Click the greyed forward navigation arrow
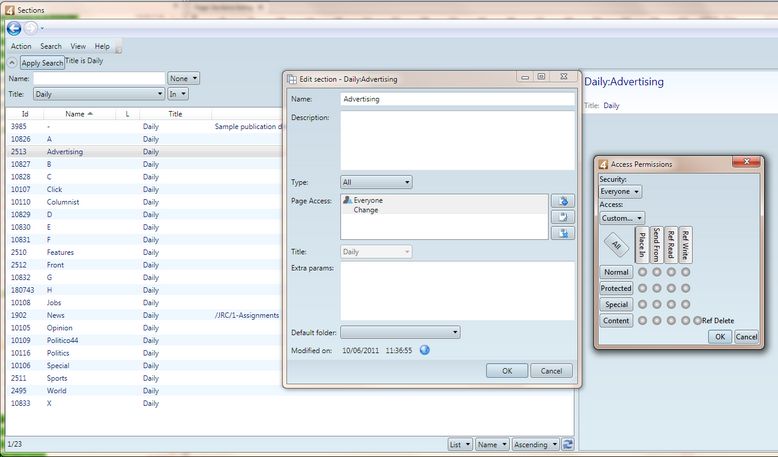This screenshot has height=457, width=778. (x=31, y=28)
